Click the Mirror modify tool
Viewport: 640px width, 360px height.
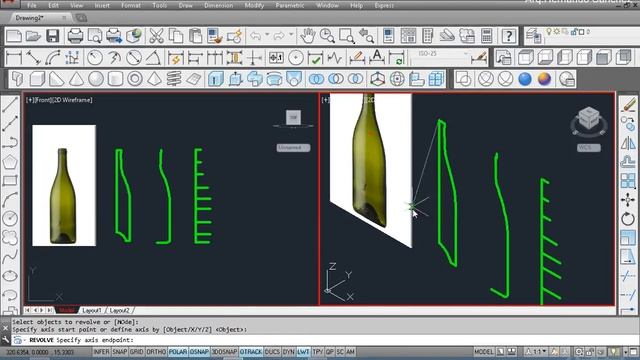tap(629, 142)
